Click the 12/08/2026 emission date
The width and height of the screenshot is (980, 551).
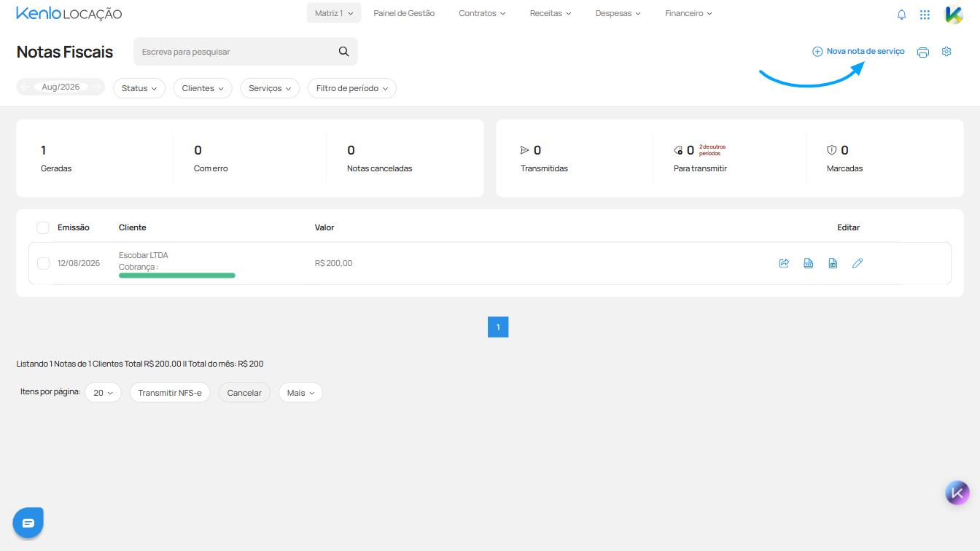(79, 263)
